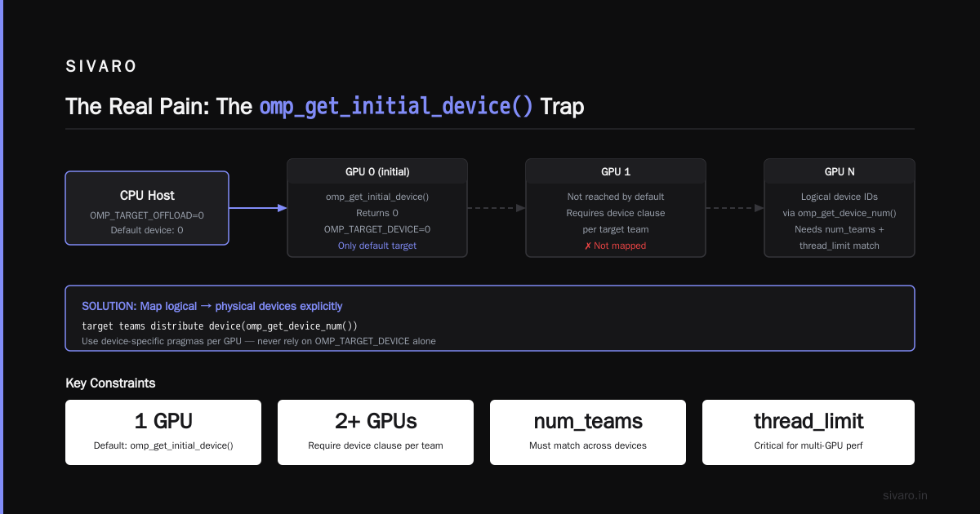The image size is (980, 514).
Task: Click 'Needs num_teams +' line
Action: [840, 229]
